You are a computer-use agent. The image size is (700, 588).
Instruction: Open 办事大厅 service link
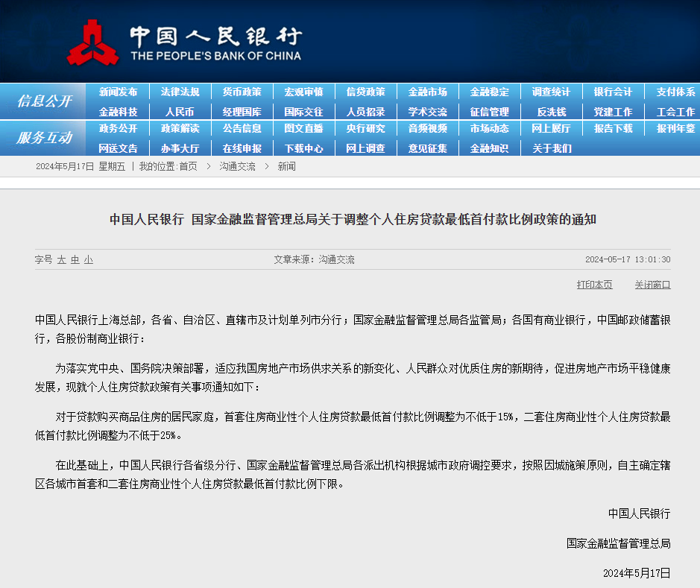[180, 148]
